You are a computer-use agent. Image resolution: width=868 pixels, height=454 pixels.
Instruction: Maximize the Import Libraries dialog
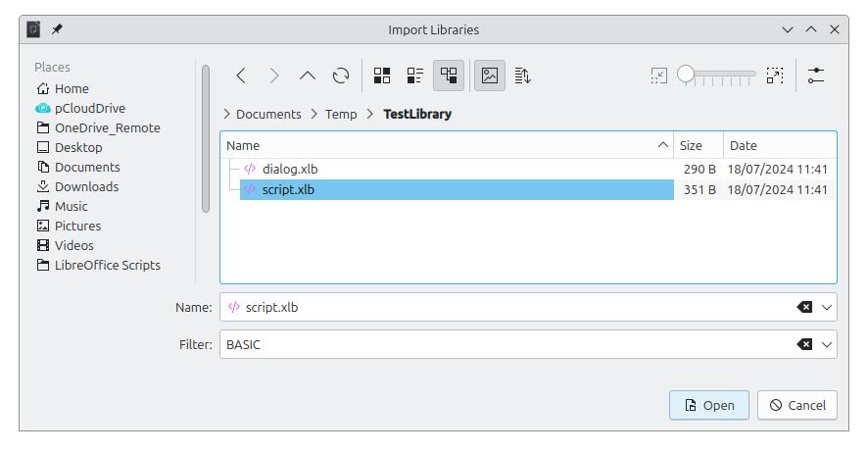coord(811,29)
